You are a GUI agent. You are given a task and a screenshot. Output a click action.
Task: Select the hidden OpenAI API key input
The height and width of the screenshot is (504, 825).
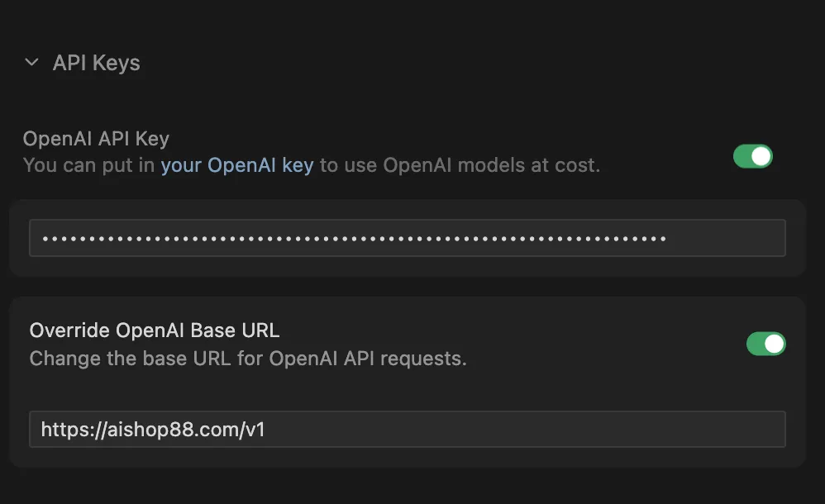(x=407, y=237)
